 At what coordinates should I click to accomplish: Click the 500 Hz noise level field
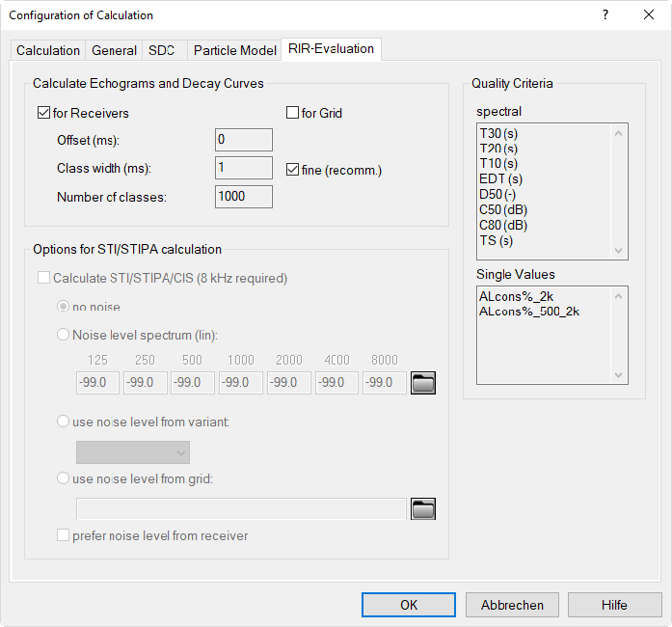point(193,383)
